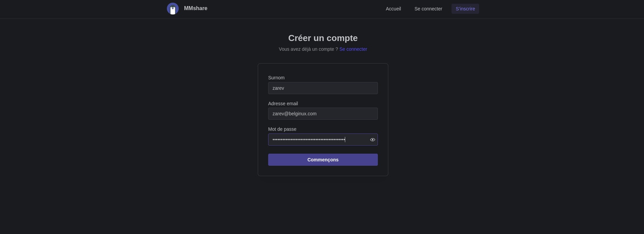Click the 'Vous avez déjà un compte ?' text
The image size is (644, 234).
(308, 49)
